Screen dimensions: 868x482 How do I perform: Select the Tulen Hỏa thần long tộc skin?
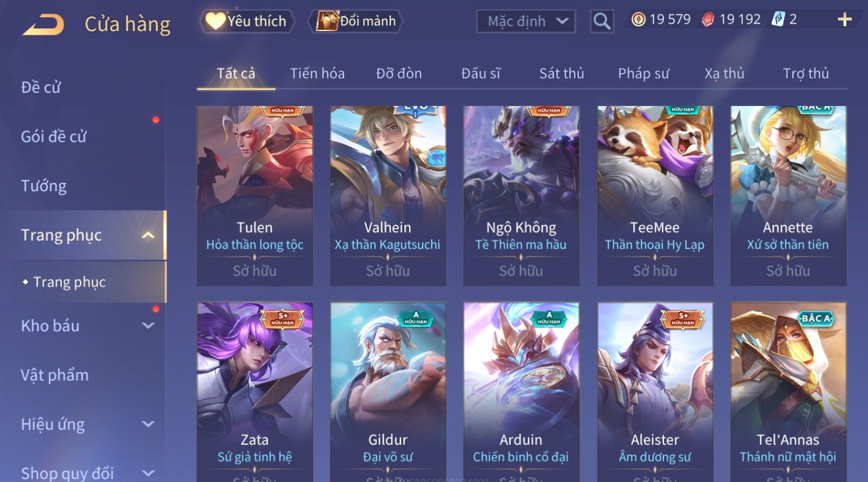(255, 196)
